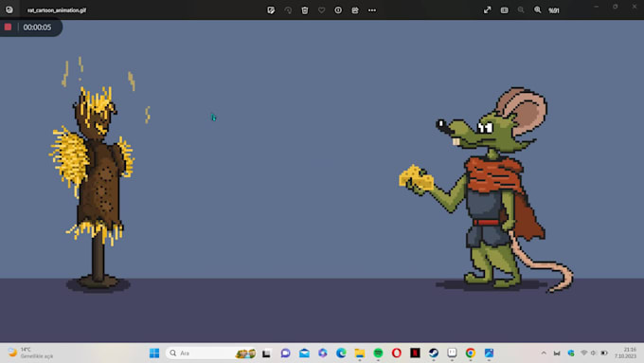
Task: Click the share/print icon in the toolbar
Action: point(355,10)
